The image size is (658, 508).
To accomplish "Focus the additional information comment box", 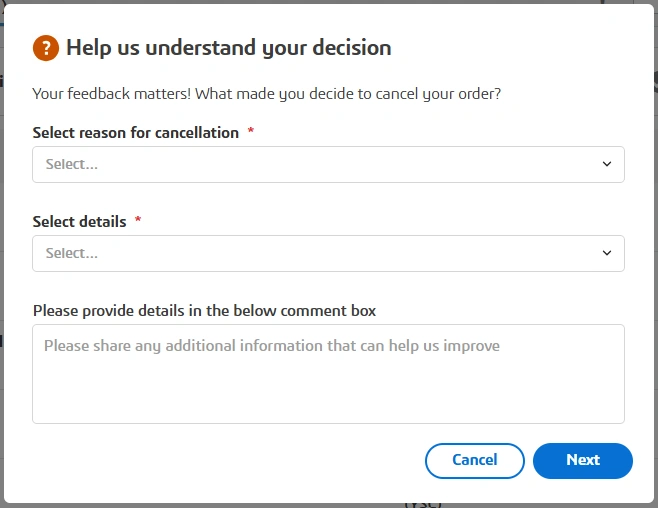I will coord(328,373).
